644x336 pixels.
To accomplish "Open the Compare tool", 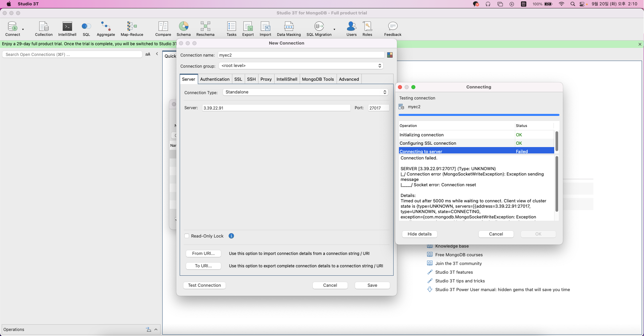I will [x=163, y=28].
